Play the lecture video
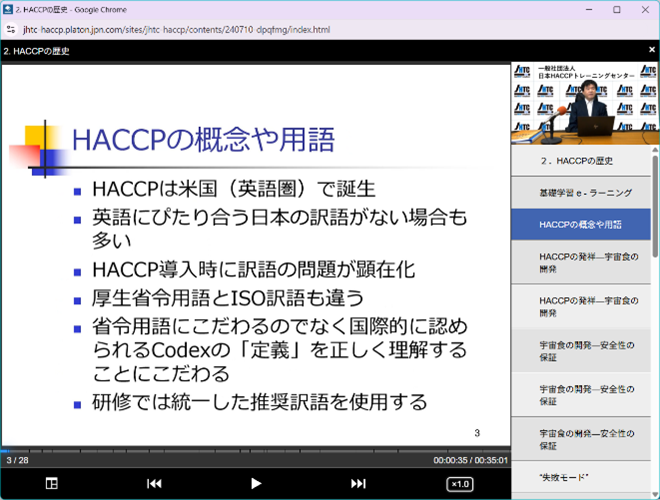660x500 pixels. (x=255, y=484)
